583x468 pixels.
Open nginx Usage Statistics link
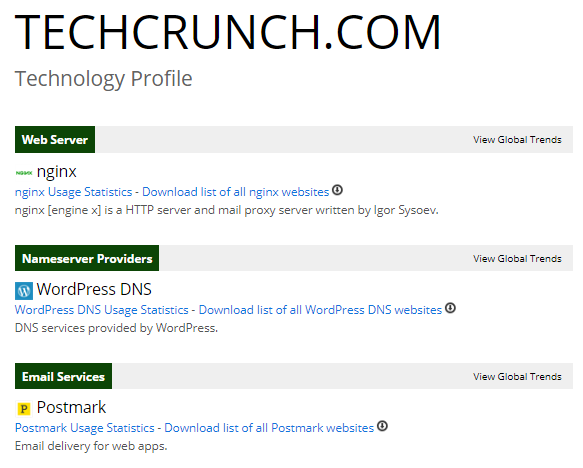point(73,192)
